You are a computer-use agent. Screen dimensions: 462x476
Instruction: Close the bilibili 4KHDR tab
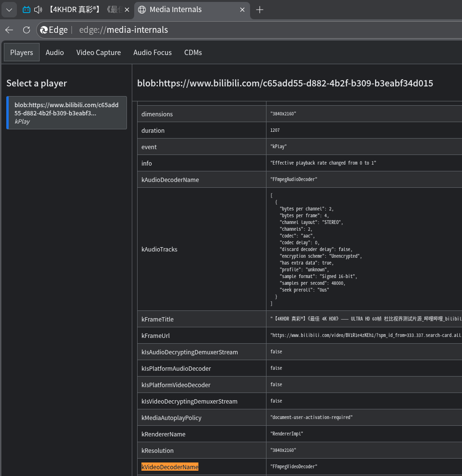click(x=126, y=10)
